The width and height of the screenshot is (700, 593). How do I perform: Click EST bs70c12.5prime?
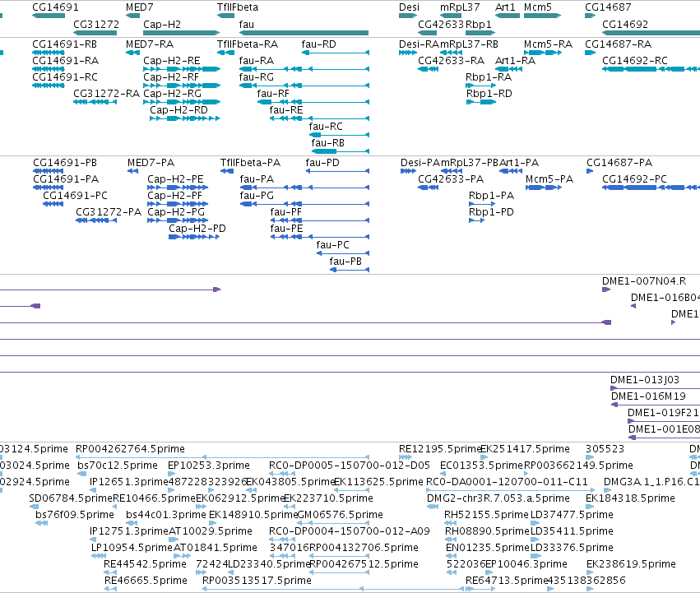pyautogui.click(x=82, y=474)
